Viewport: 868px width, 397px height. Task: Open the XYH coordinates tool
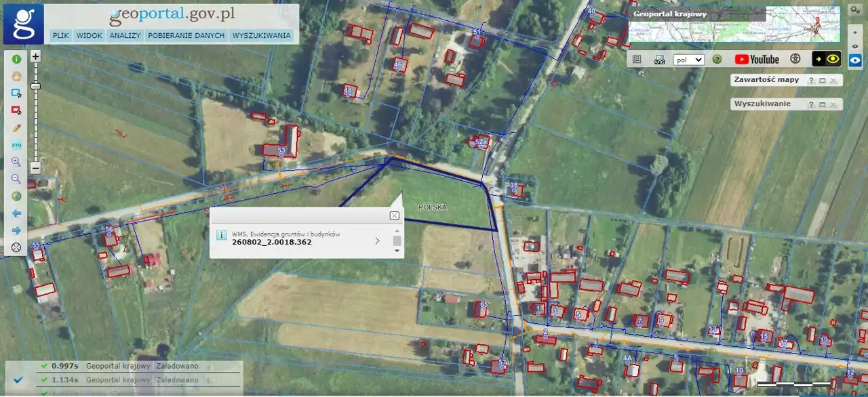coord(16,145)
